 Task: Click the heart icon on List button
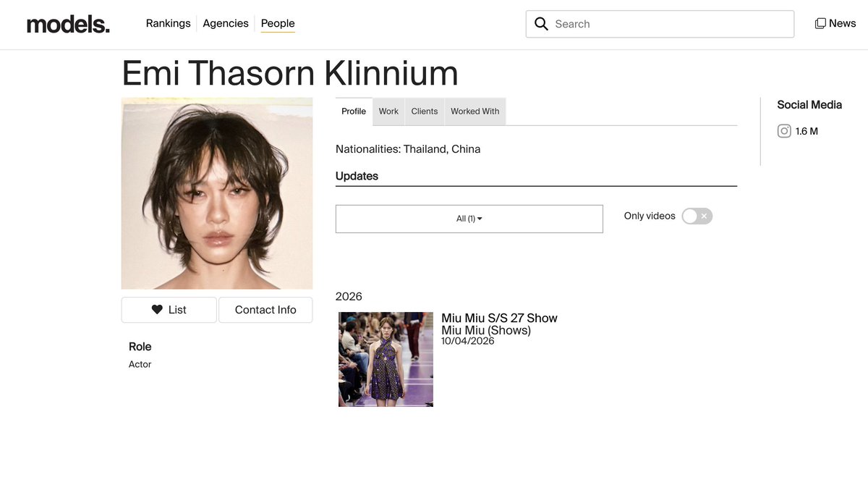[x=157, y=310]
